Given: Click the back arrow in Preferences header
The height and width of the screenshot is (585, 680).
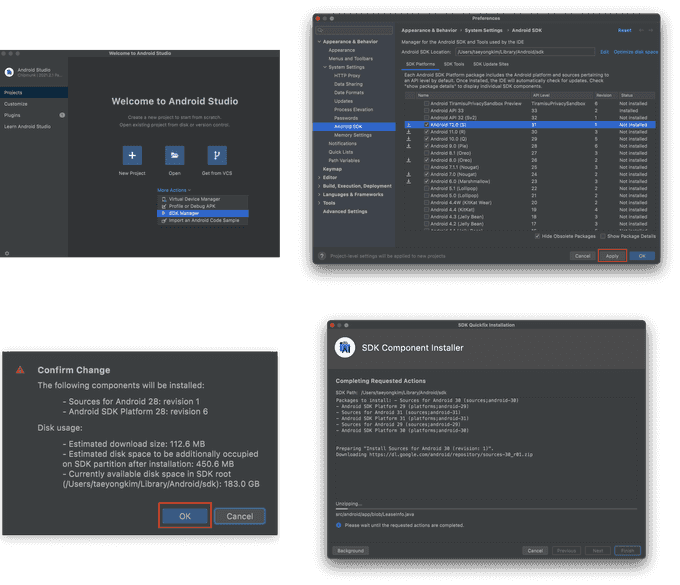Looking at the screenshot, I should (641, 30).
